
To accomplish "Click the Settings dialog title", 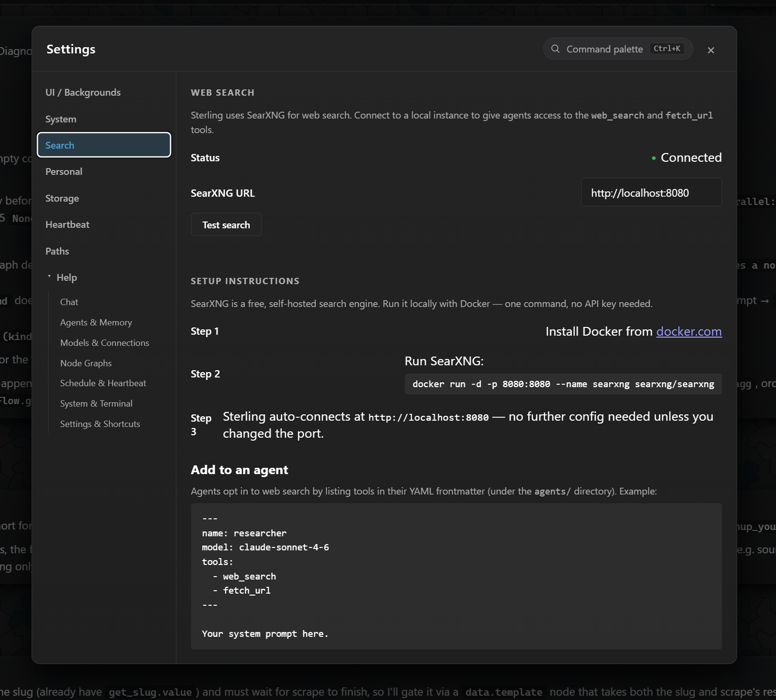I will (x=71, y=49).
